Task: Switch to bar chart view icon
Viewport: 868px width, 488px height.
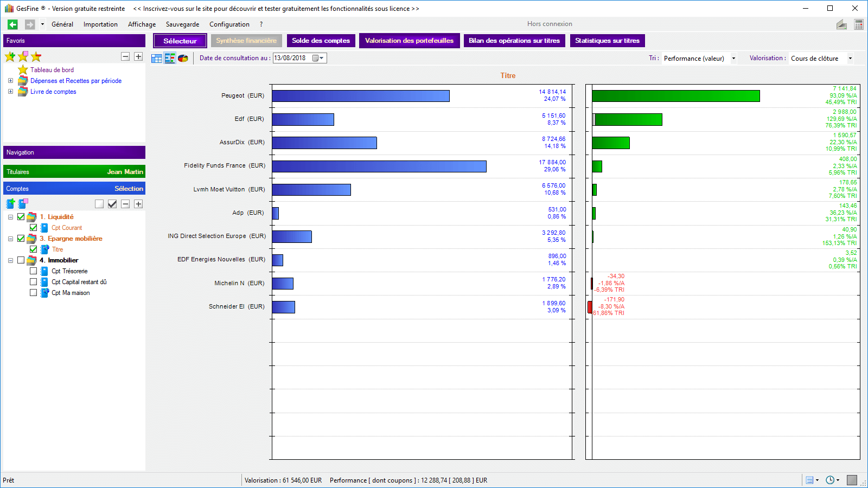Action: pyautogui.click(x=170, y=59)
